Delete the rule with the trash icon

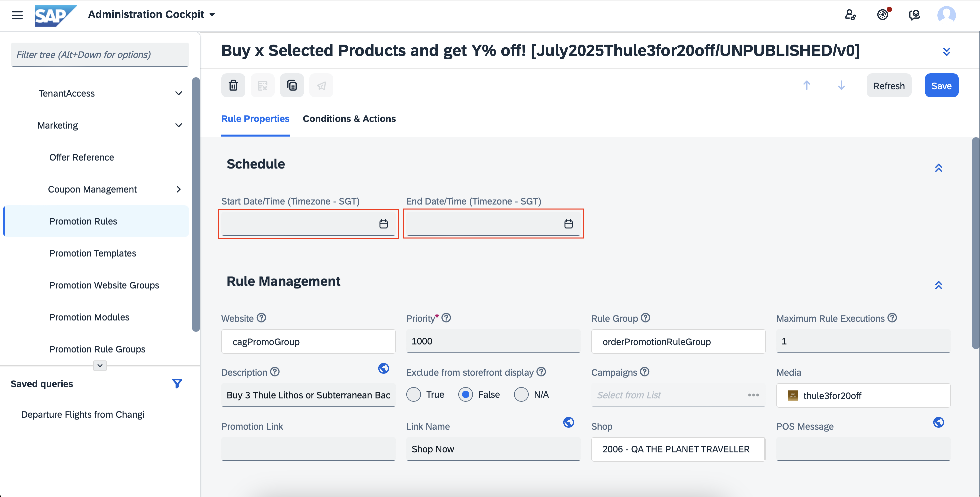tap(233, 85)
